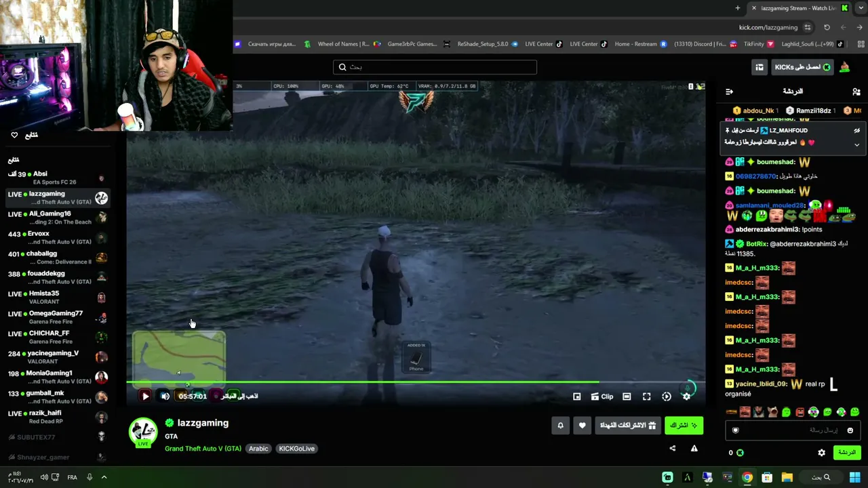Open fouaddekgg channel in sidebar

[x=58, y=277]
